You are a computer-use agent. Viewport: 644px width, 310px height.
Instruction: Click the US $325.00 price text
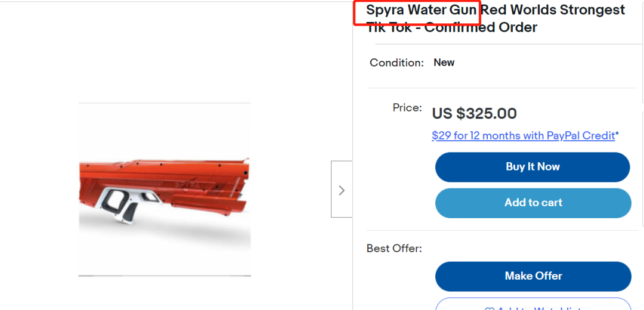pos(474,113)
